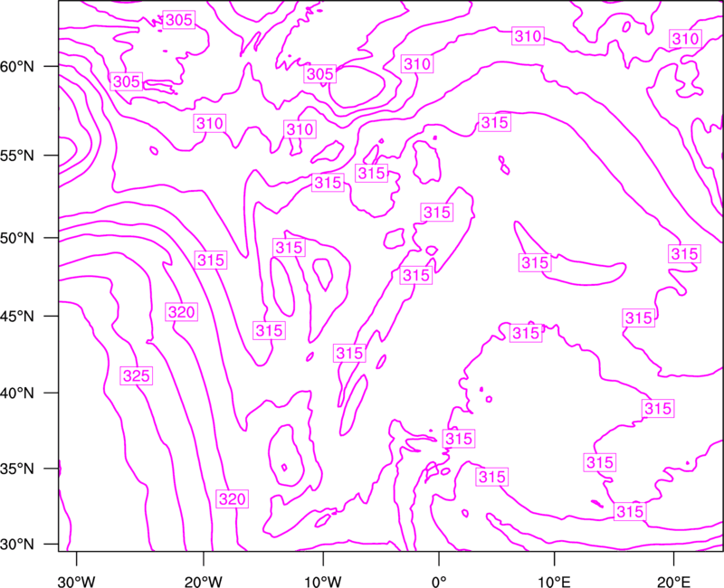
Task: Select the 50°N latitude axis label
Action: [17, 238]
